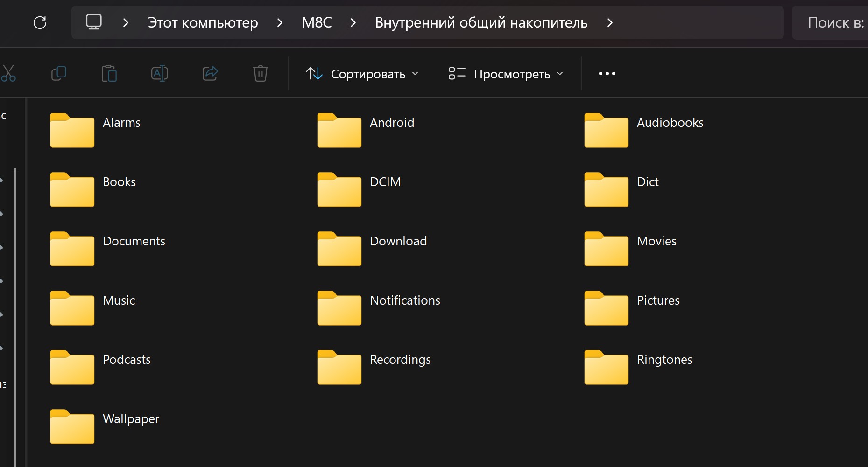Navigate to Этот компьютер breadcrumb
Screen dimensions: 868x467
203,22
